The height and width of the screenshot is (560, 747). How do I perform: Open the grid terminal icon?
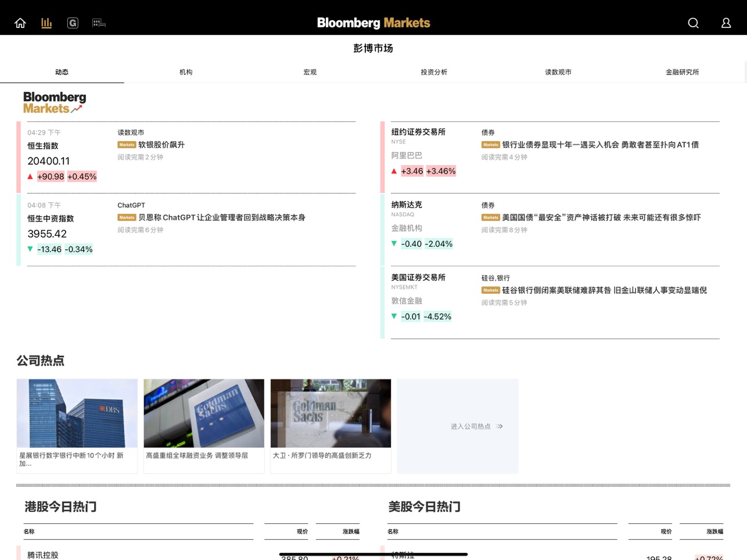point(99,23)
